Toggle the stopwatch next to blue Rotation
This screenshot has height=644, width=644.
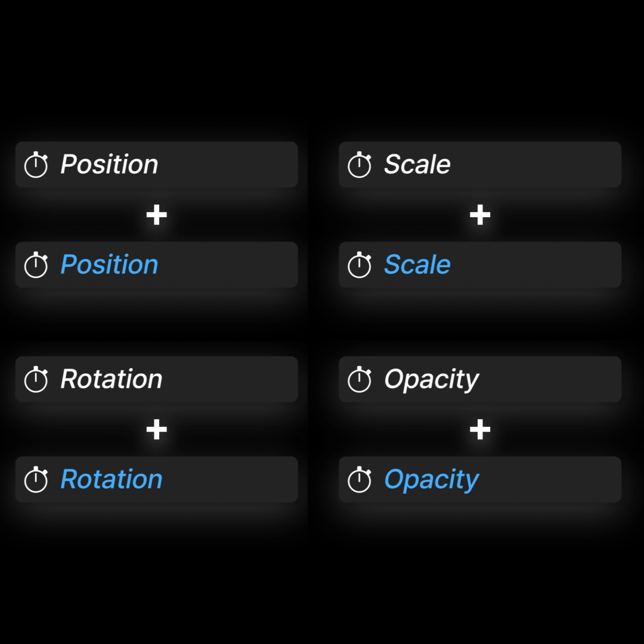pyautogui.click(x=36, y=480)
